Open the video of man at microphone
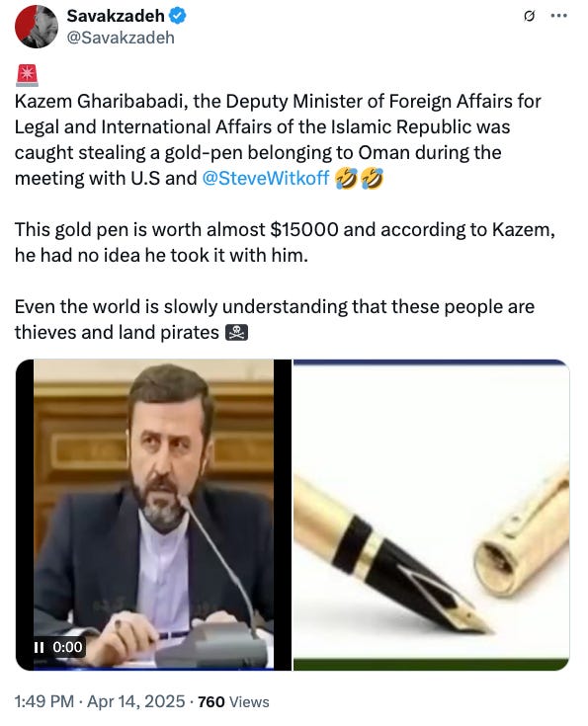The image size is (588, 726). [153, 515]
